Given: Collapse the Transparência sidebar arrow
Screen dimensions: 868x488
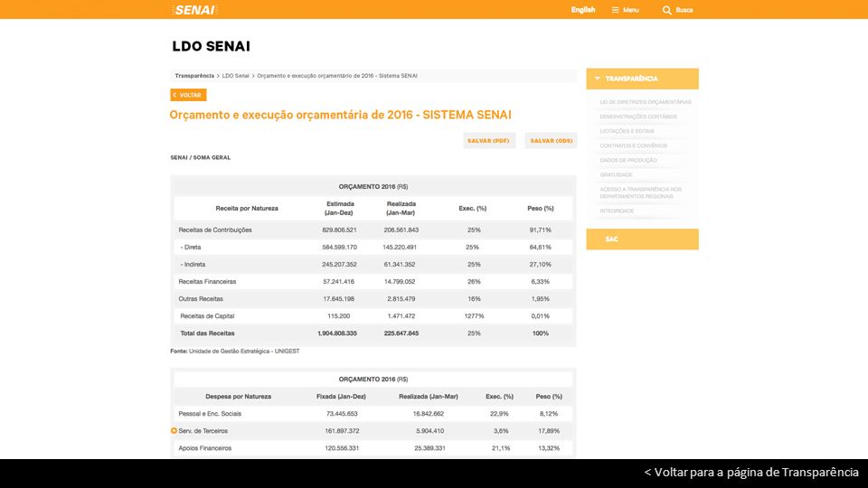Looking at the screenshot, I should (x=597, y=79).
